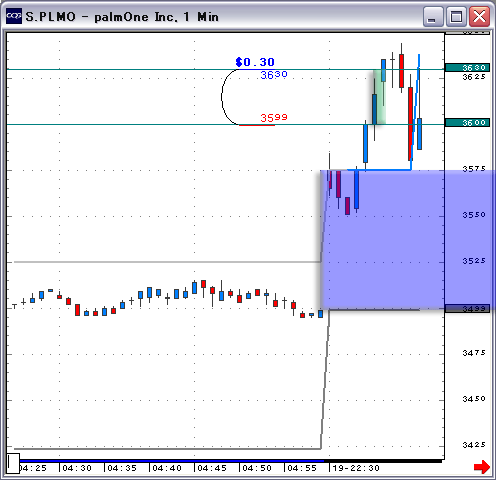Click the blue 3630 annotation text
This screenshot has width=496, height=480.
coord(274,75)
